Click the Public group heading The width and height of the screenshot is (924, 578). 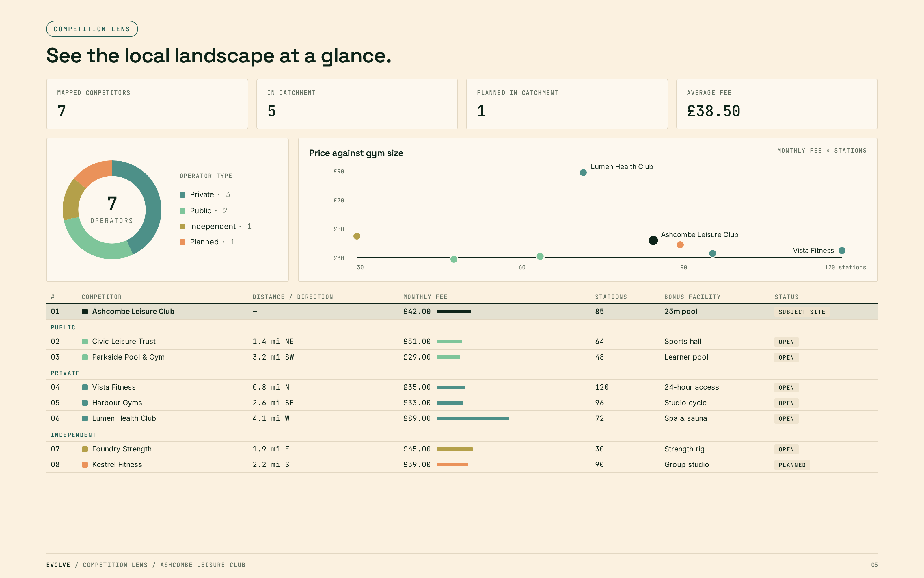63,327
